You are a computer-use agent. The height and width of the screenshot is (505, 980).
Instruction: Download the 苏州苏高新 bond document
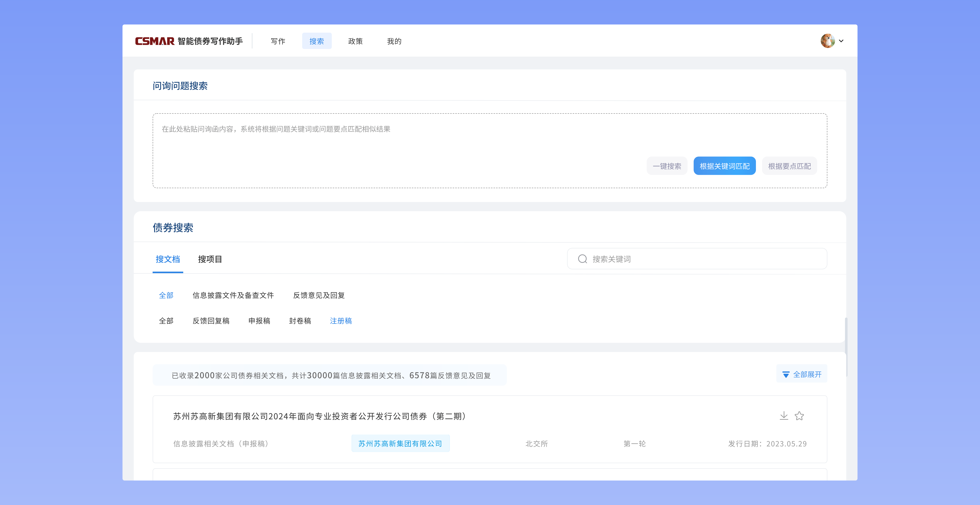coord(784,416)
